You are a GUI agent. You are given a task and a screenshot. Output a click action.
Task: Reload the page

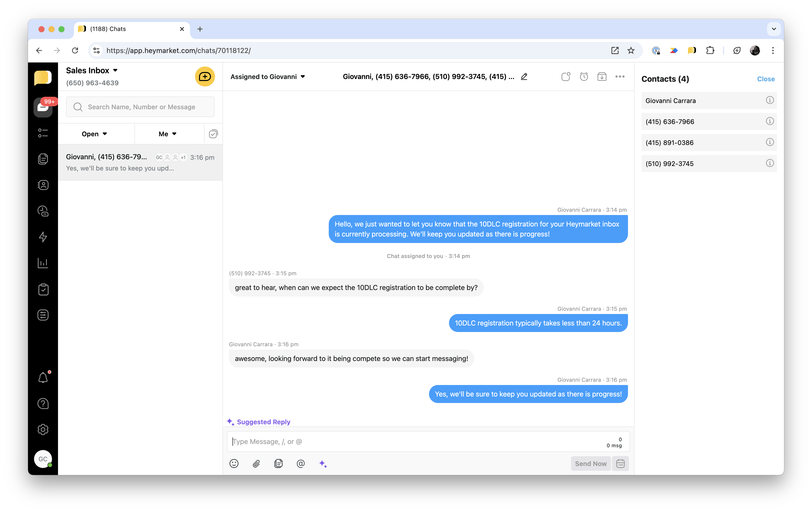[75, 50]
